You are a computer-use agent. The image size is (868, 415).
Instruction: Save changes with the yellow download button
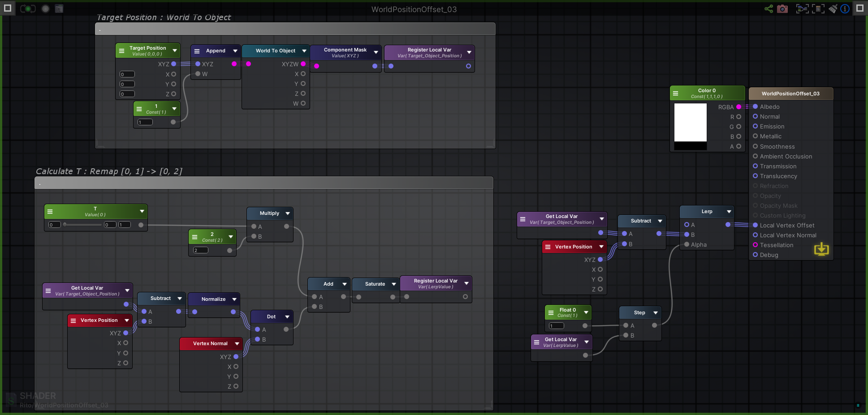click(x=821, y=249)
